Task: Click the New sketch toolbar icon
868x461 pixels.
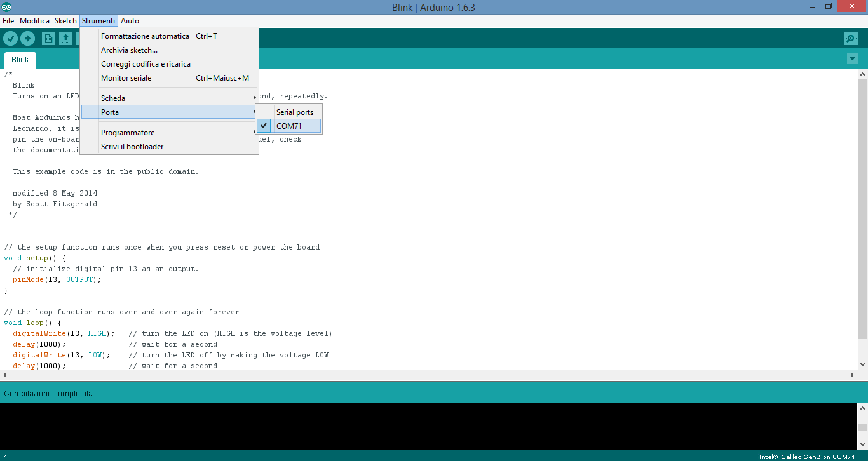Action: 48,39
